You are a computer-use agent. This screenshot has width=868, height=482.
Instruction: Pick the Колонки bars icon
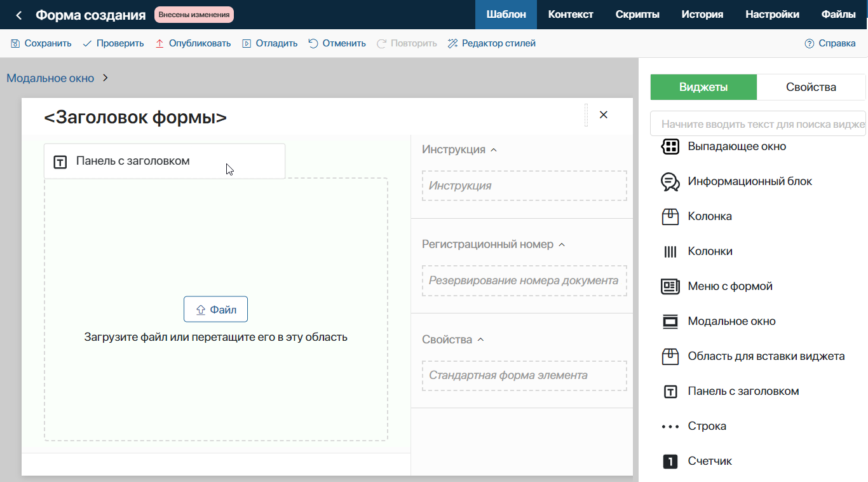tap(670, 251)
